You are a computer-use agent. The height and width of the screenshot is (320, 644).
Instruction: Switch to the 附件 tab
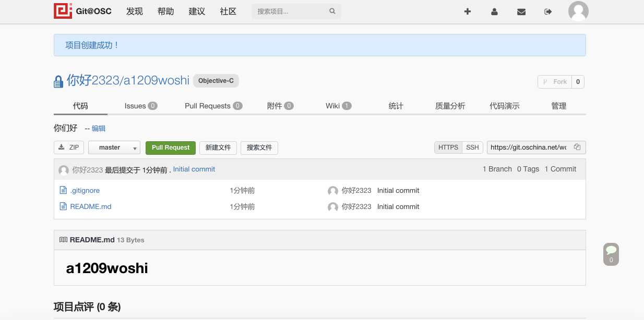tap(280, 106)
